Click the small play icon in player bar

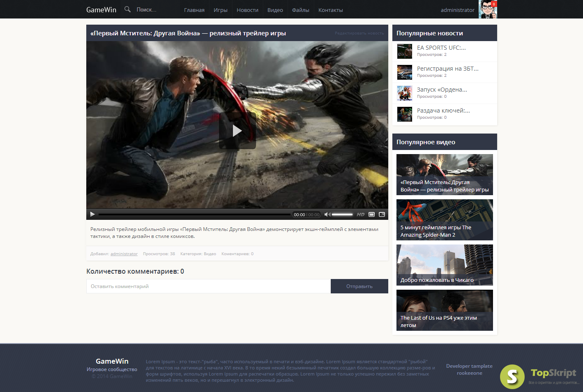click(x=92, y=214)
